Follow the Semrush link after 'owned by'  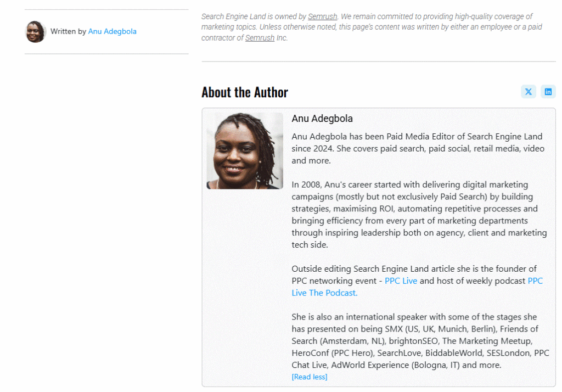point(323,16)
